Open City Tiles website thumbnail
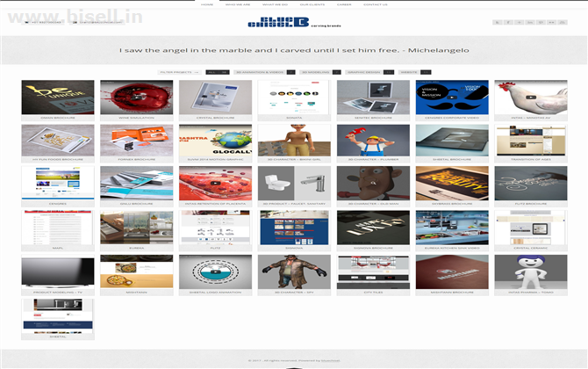The image size is (588, 369). 373,271
